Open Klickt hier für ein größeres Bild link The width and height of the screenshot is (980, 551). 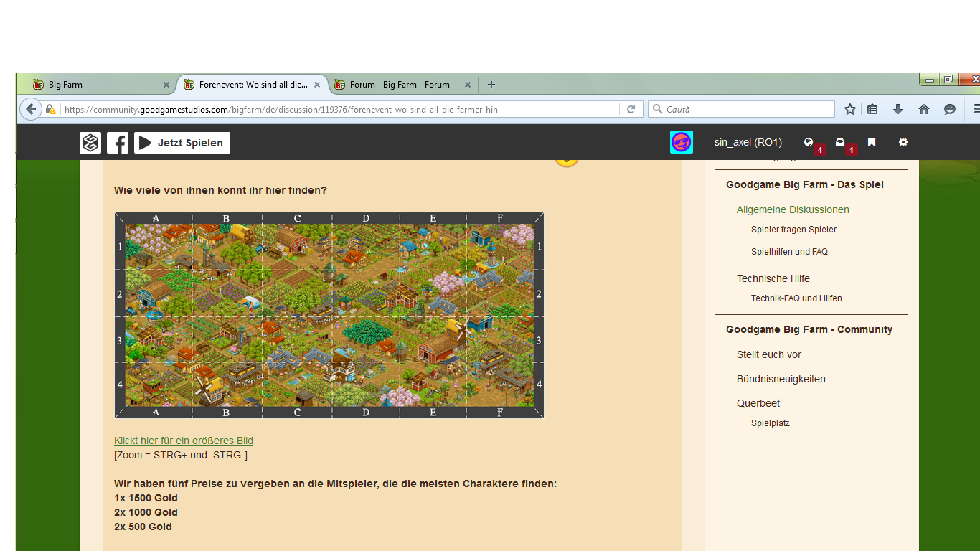tap(184, 441)
